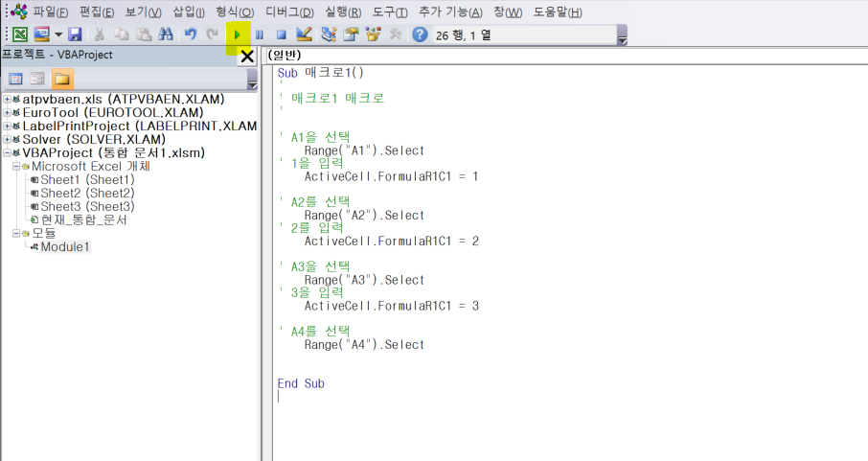
Task: Click the 26 행, 1 열 position indicator
Action: click(x=463, y=35)
